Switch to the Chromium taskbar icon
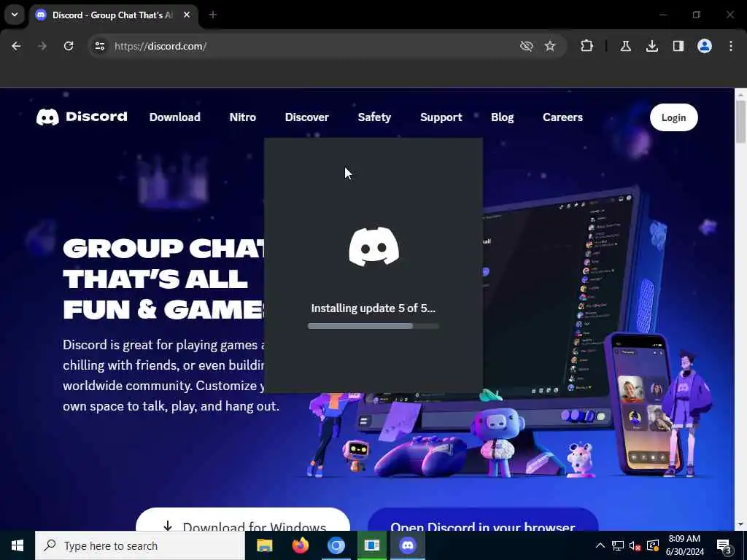Viewport: 747px width, 560px height. tap(336, 545)
